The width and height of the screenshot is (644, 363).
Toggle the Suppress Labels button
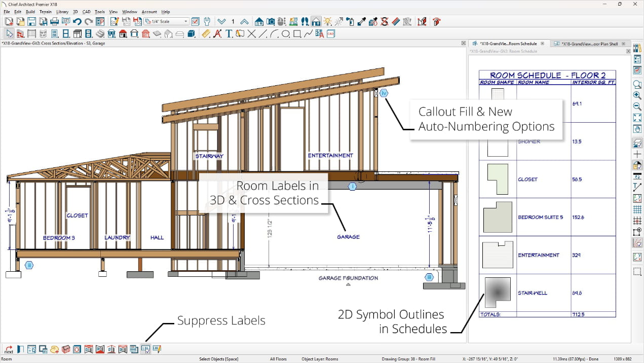coord(145,349)
